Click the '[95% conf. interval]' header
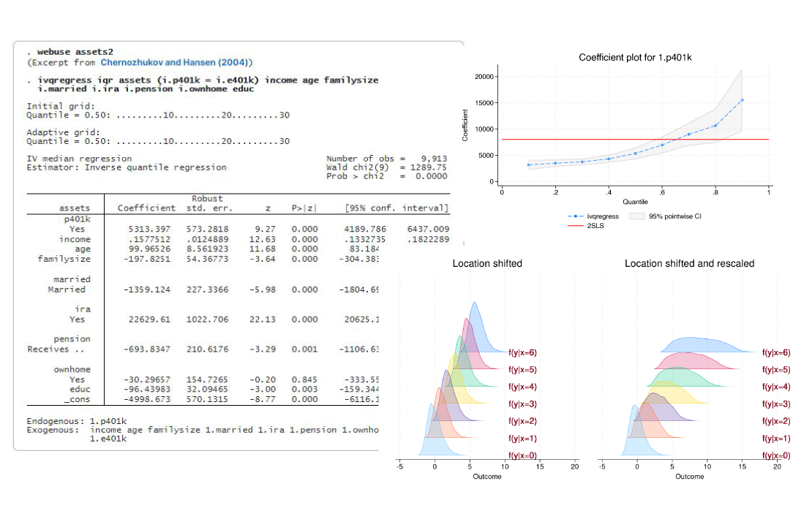812x511 pixels. [396, 208]
